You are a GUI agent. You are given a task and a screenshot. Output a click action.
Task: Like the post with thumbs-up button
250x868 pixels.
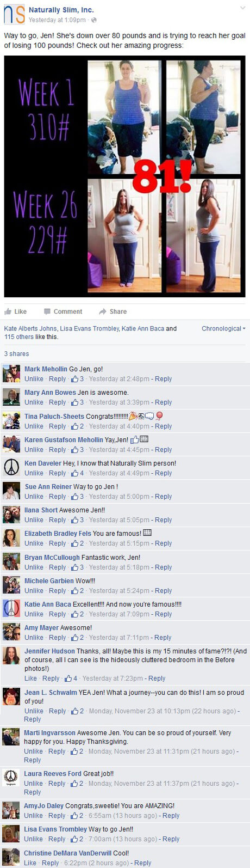point(15,311)
